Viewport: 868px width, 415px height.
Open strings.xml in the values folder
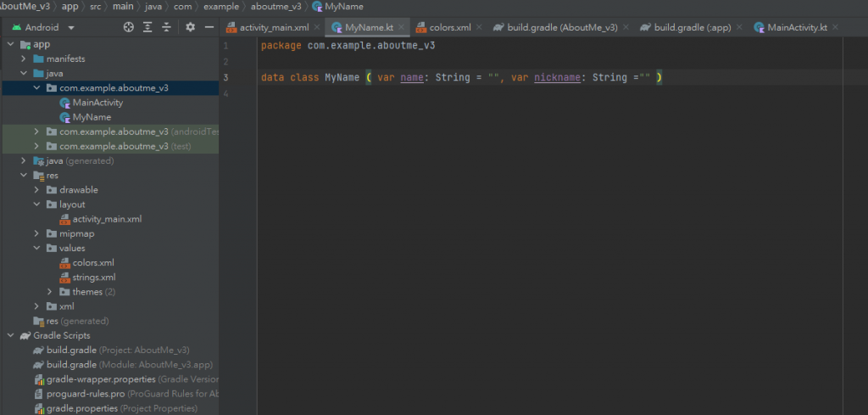94,278
